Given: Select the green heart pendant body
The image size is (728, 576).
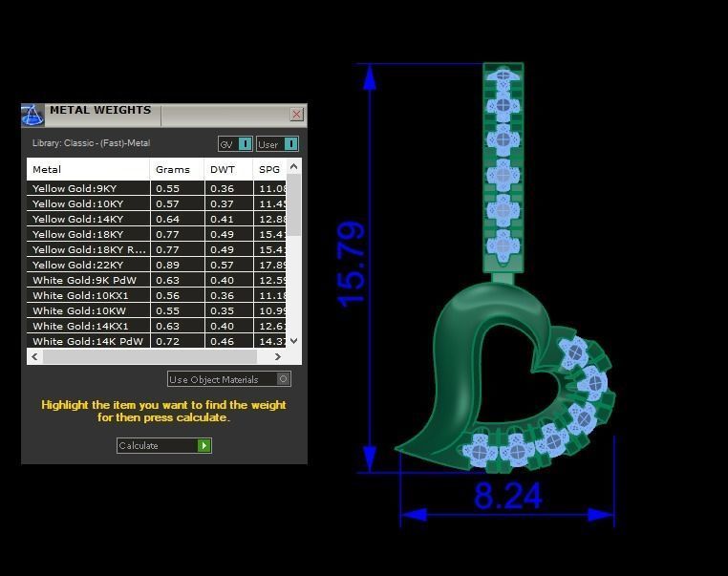Looking at the screenshot, I should [x=458, y=372].
